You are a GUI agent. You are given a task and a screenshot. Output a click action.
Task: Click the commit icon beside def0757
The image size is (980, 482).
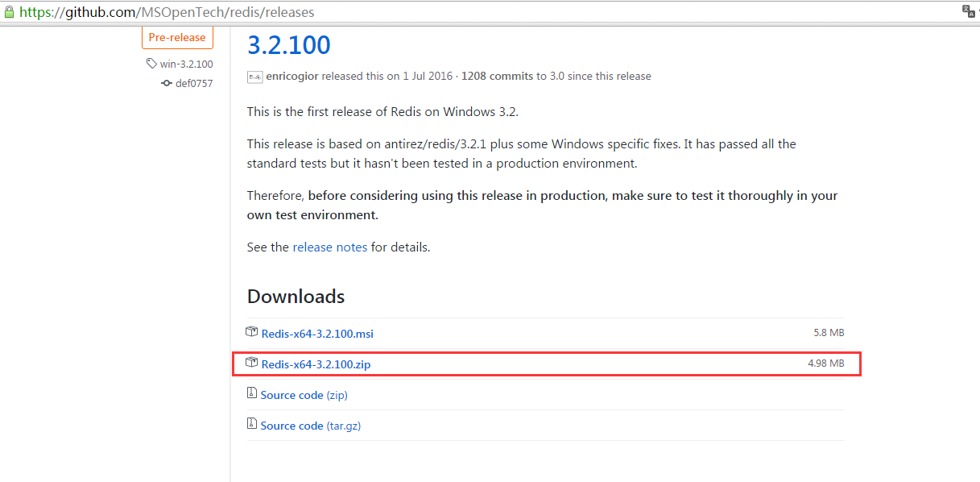(x=167, y=83)
